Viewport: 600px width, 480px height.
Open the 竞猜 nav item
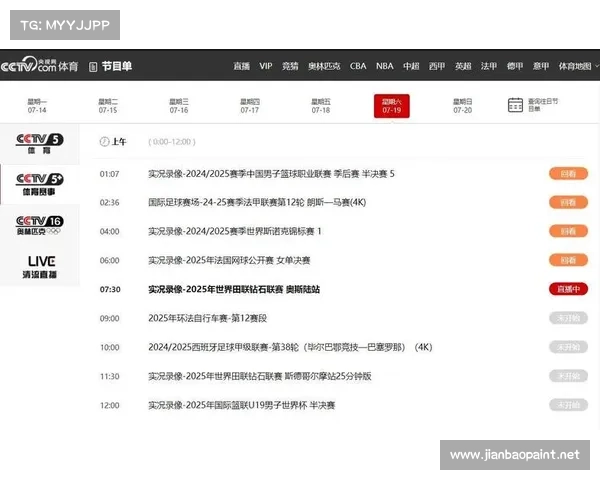pyautogui.click(x=290, y=66)
